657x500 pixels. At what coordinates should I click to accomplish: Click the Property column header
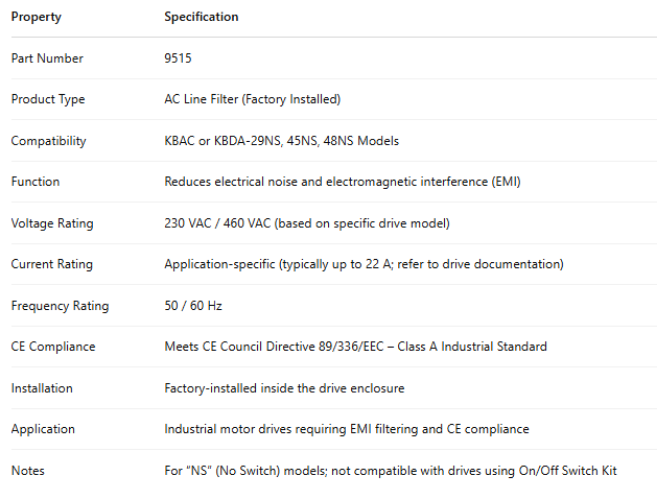coord(35,17)
